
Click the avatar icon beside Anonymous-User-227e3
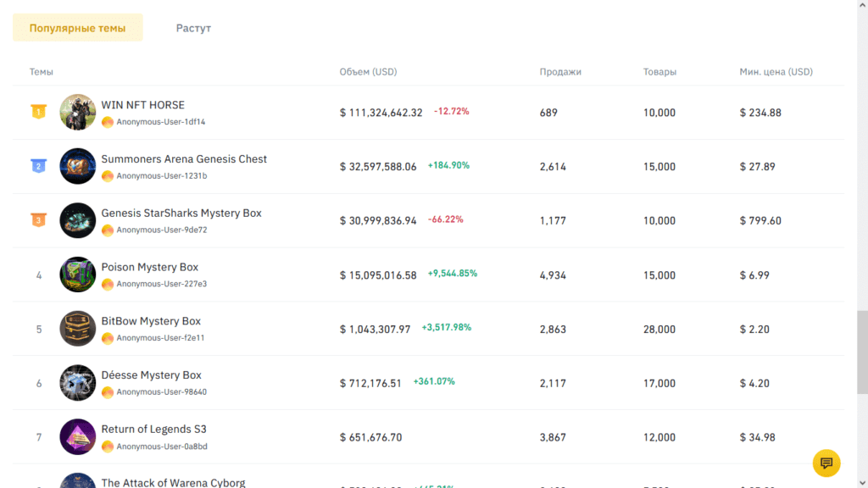click(108, 284)
